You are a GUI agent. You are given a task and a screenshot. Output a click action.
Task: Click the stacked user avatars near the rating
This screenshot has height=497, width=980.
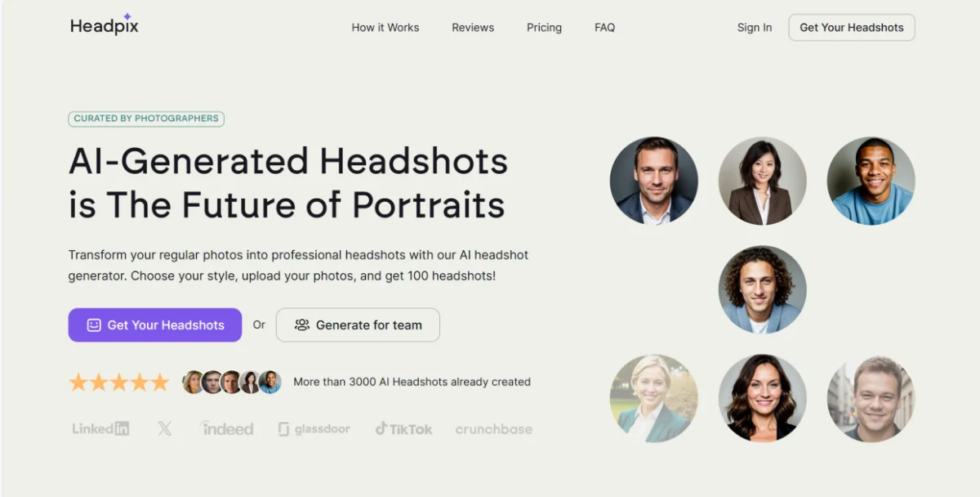(x=231, y=381)
